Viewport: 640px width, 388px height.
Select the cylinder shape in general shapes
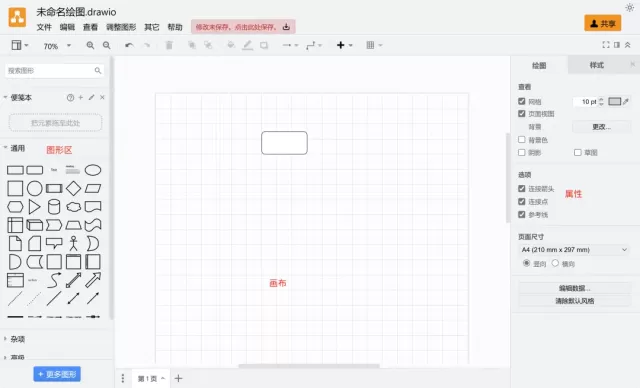(x=54, y=207)
